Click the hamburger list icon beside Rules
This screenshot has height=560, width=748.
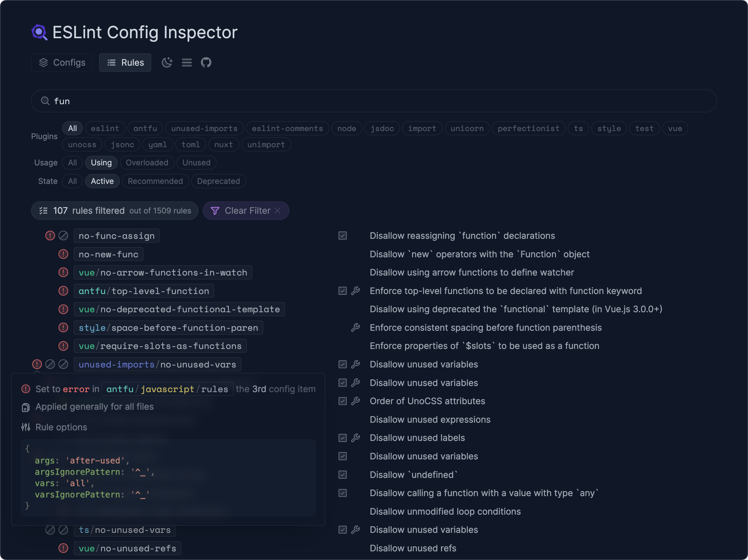(x=187, y=62)
